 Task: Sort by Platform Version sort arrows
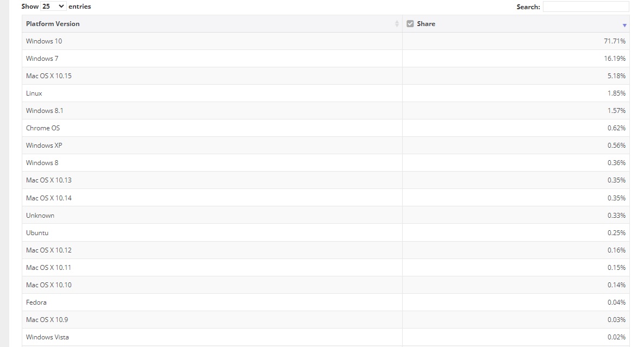(397, 24)
